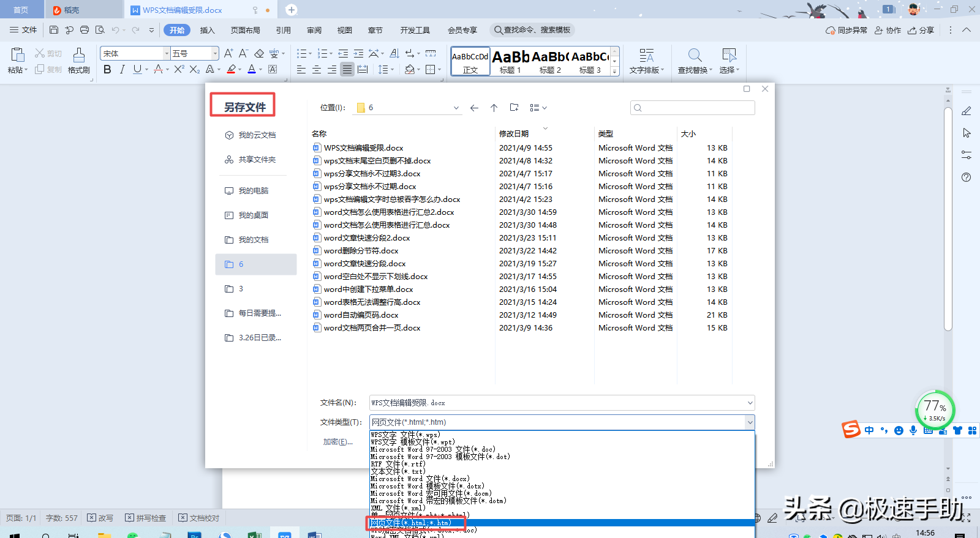Go back with dialog's back arrow
This screenshot has width=980, height=538.
coord(474,108)
